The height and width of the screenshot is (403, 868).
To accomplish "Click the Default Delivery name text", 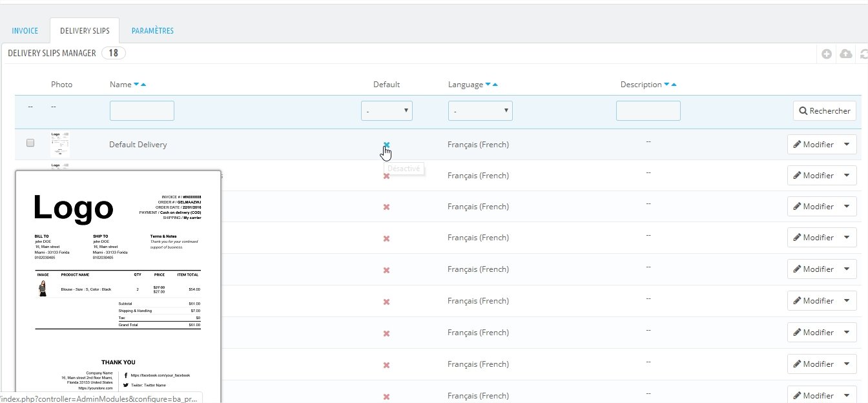I will (x=138, y=145).
